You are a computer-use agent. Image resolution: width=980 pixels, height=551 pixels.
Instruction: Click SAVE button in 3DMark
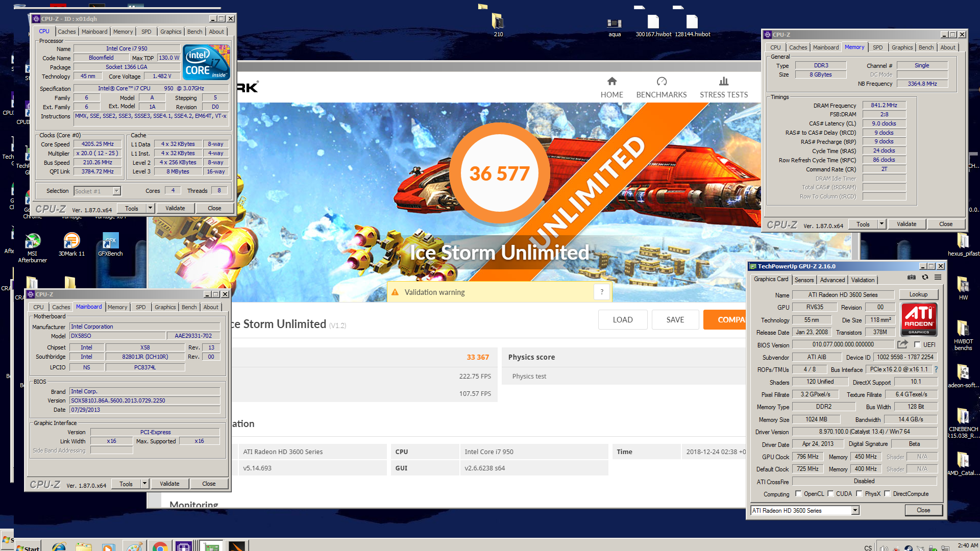[x=675, y=319]
